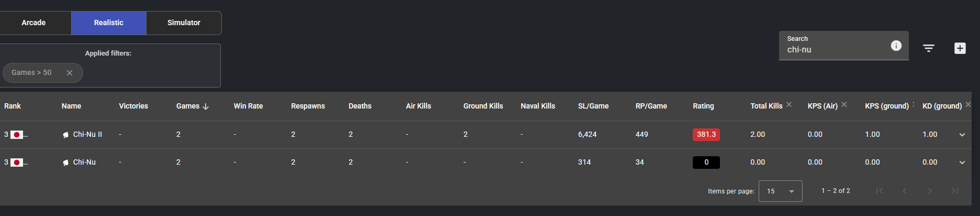Click the Japan flag in Chi-Nu II row
The image size is (980, 216).
(x=17, y=135)
